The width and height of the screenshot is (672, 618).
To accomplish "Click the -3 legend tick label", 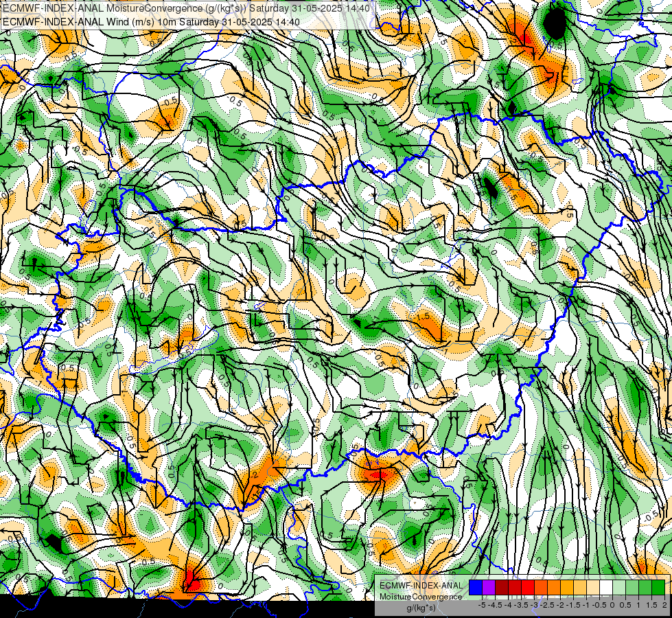I will coord(535,605).
